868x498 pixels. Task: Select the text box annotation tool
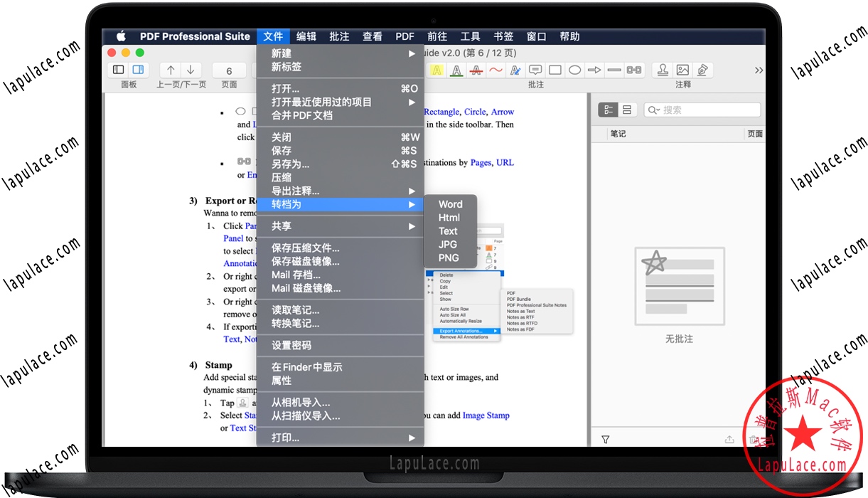[x=515, y=70]
